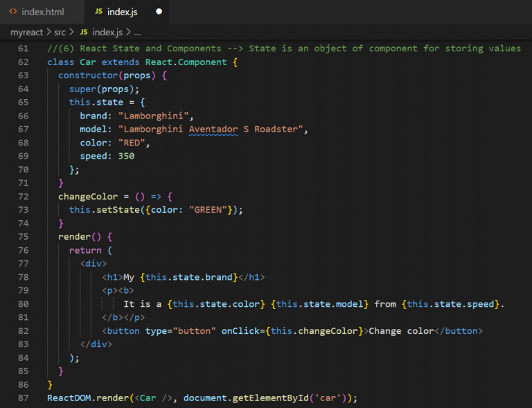Open the src breadcrumb dropdown
The image size is (532, 408).
(60, 32)
